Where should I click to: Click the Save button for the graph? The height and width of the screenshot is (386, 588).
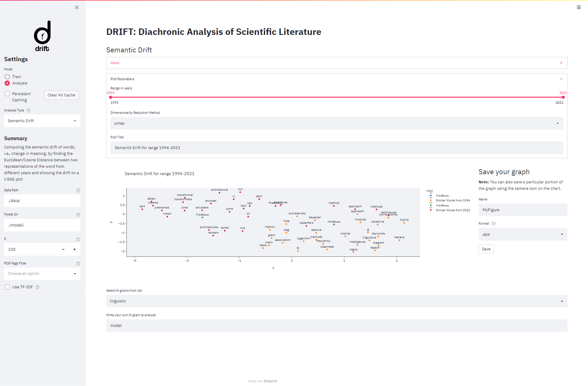(486, 249)
